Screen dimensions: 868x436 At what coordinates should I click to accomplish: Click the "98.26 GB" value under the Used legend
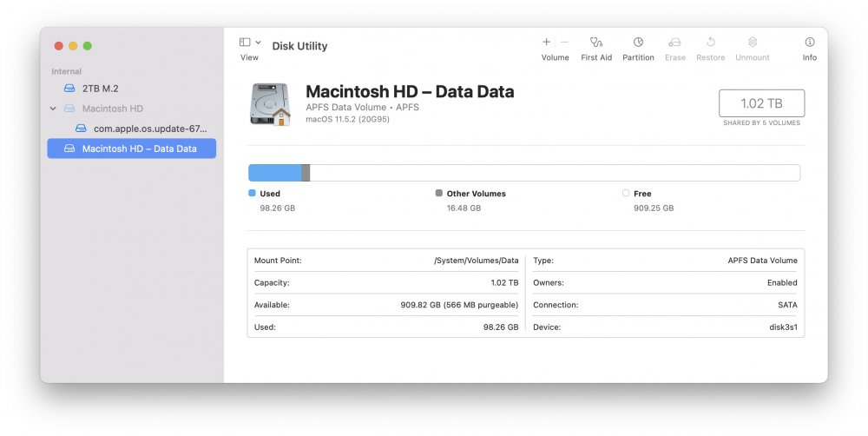[278, 208]
